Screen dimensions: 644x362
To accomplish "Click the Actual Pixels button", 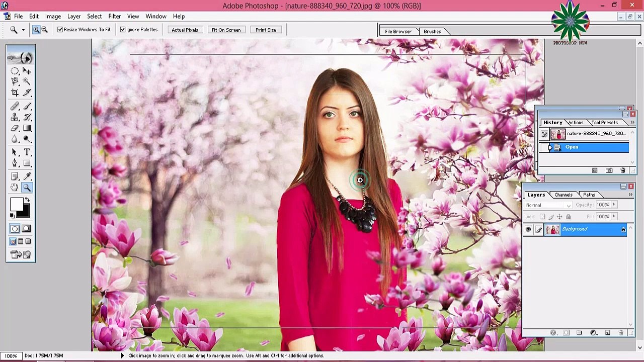I will point(185,30).
